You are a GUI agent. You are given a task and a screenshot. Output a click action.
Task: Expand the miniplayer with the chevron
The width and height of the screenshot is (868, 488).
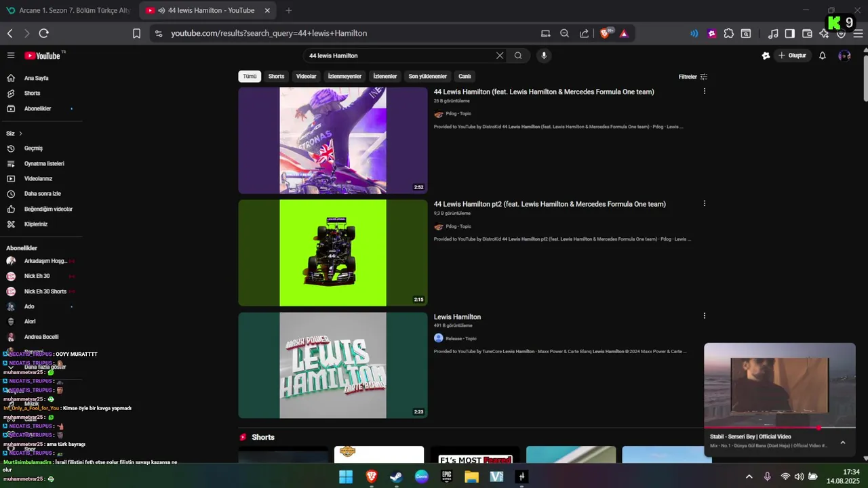[x=842, y=443]
